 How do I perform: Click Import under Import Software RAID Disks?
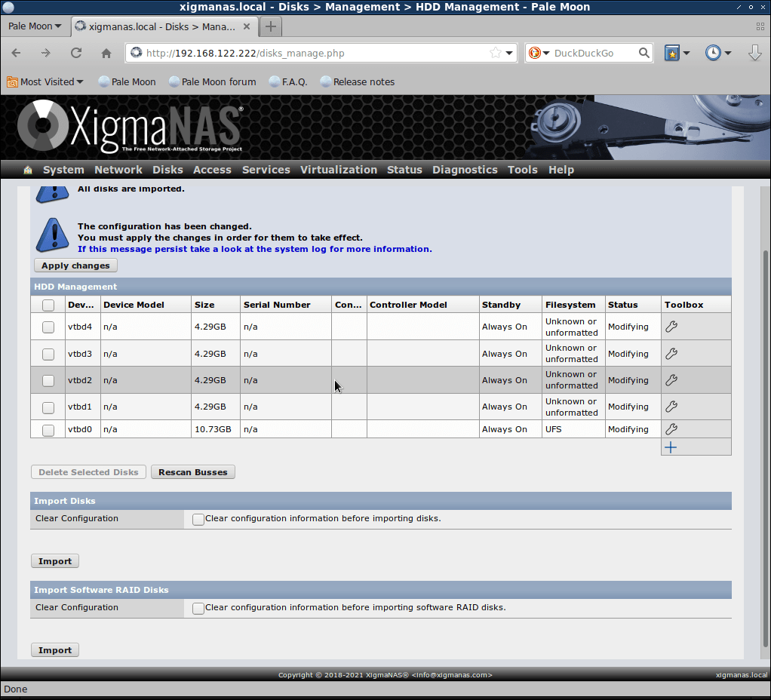55,650
